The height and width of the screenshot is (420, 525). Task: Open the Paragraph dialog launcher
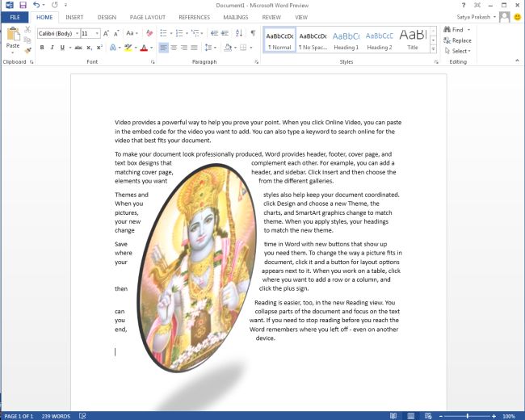click(x=257, y=62)
